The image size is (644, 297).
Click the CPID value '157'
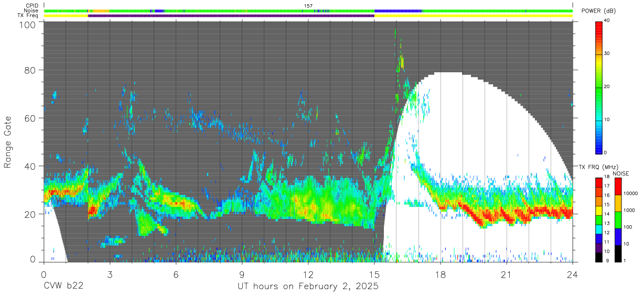click(308, 6)
